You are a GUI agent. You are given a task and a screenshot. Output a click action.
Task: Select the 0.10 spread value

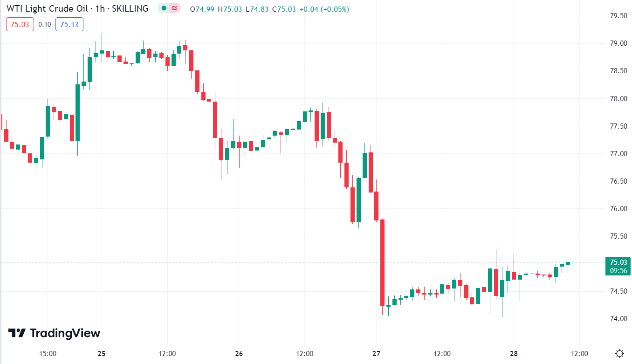[x=45, y=24]
